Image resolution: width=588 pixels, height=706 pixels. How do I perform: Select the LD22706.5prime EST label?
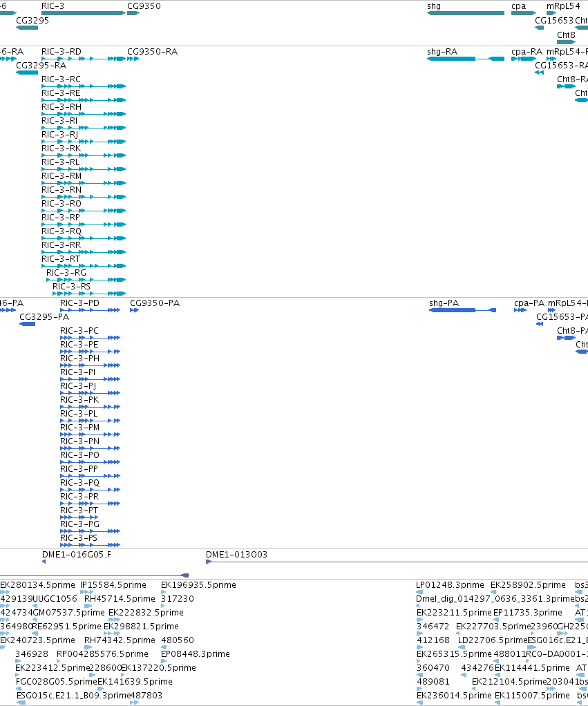(493, 640)
